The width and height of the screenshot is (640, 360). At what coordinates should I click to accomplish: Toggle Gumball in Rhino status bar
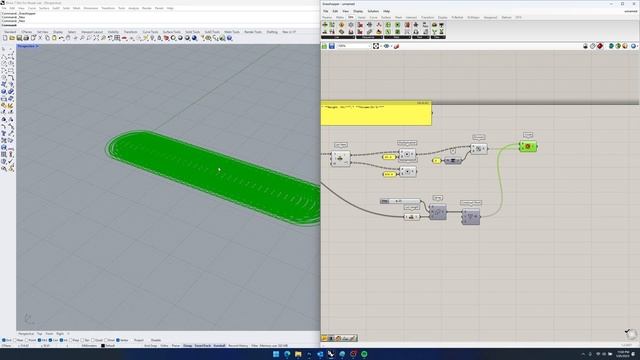pyautogui.click(x=219, y=346)
